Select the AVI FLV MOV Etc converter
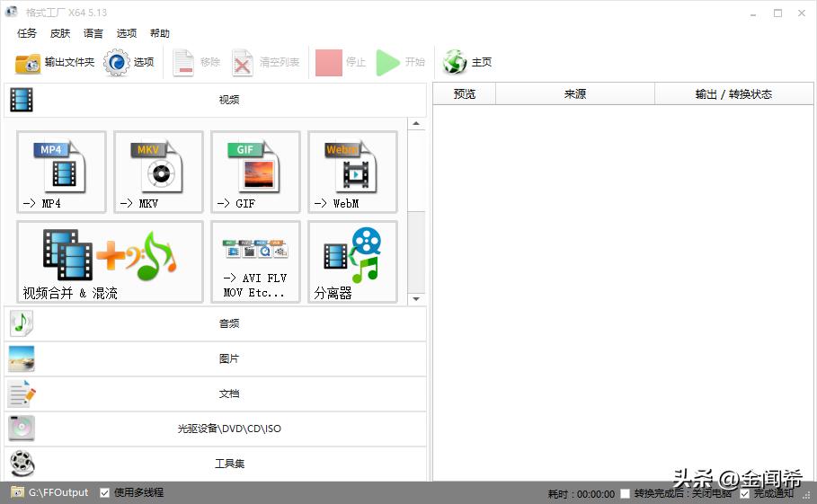Viewport: 817px width, 504px height. 255,261
